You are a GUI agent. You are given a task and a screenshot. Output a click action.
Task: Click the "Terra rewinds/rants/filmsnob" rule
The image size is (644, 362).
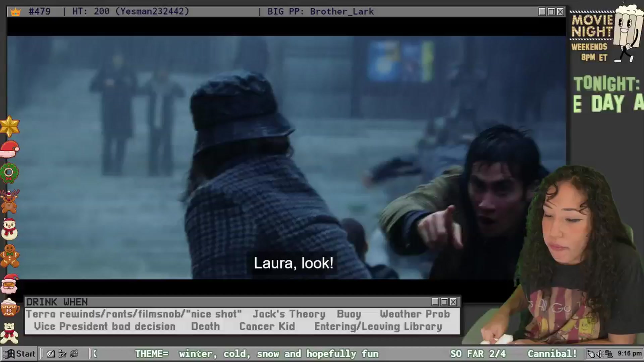(x=134, y=314)
